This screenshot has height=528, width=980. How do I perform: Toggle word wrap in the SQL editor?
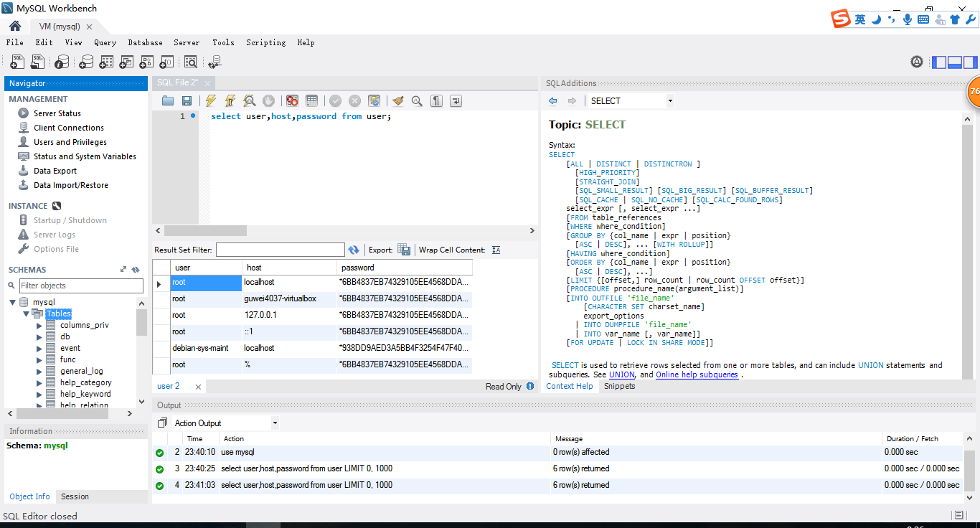coord(457,100)
